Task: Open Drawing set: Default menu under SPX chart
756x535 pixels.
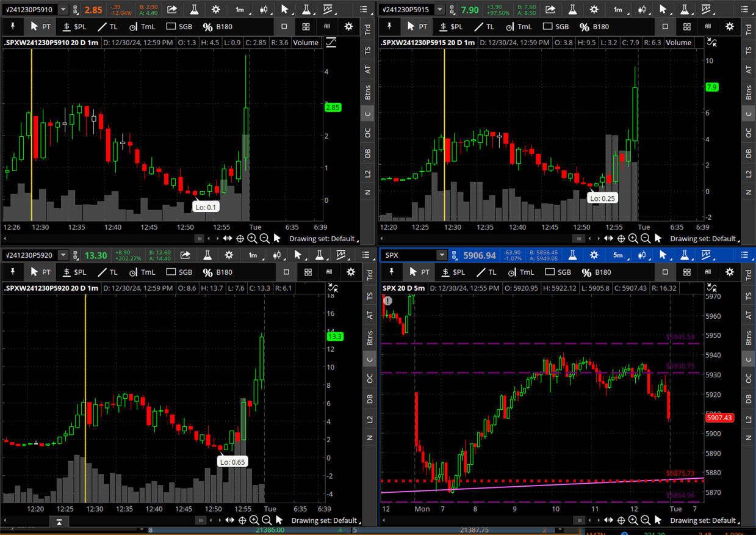Action: click(x=702, y=520)
